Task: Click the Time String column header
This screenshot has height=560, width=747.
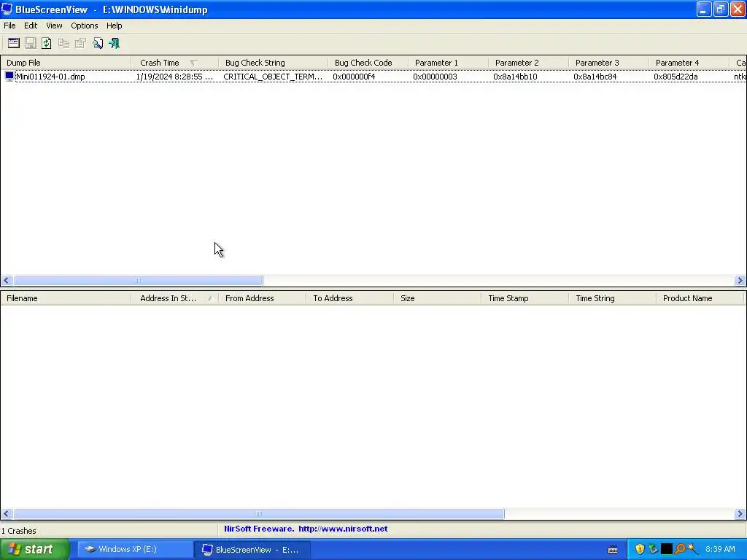Action: pyautogui.click(x=612, y=298)
